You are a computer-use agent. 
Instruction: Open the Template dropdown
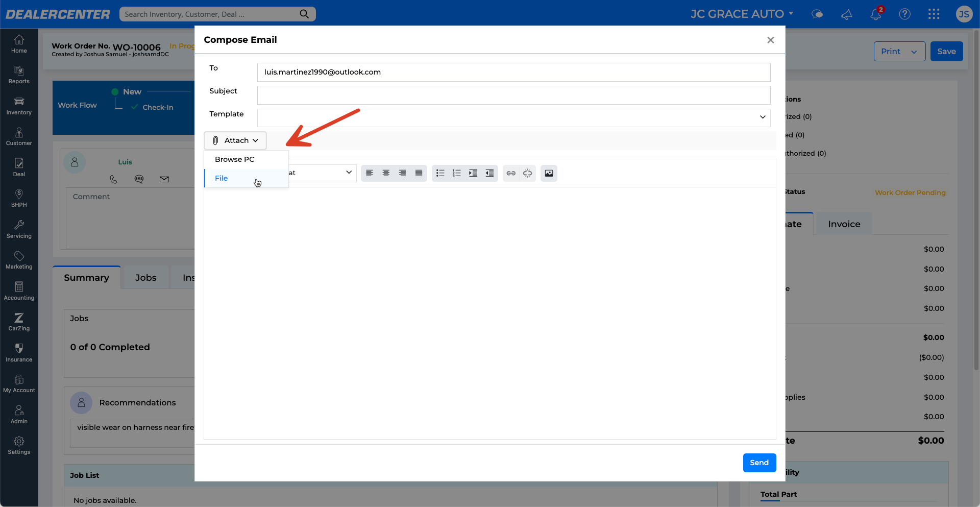point(514,117)
